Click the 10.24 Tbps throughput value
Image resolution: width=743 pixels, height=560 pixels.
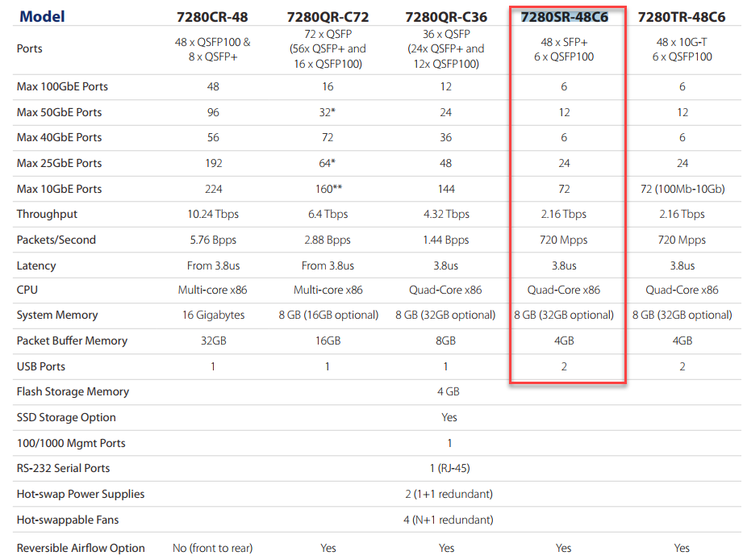pos(213,214)
